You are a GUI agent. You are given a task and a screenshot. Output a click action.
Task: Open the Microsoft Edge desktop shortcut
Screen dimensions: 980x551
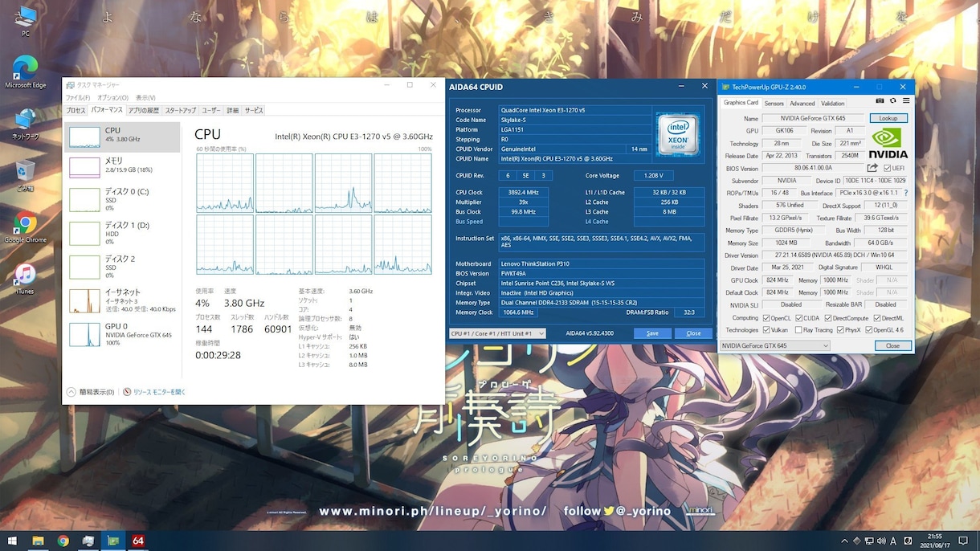click(26, 71)
